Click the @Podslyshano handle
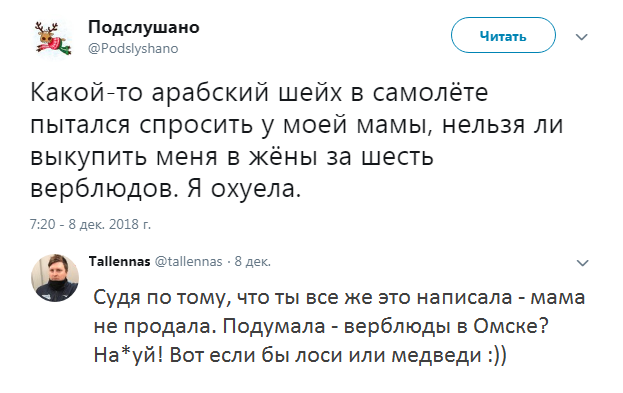 [133, 48]
